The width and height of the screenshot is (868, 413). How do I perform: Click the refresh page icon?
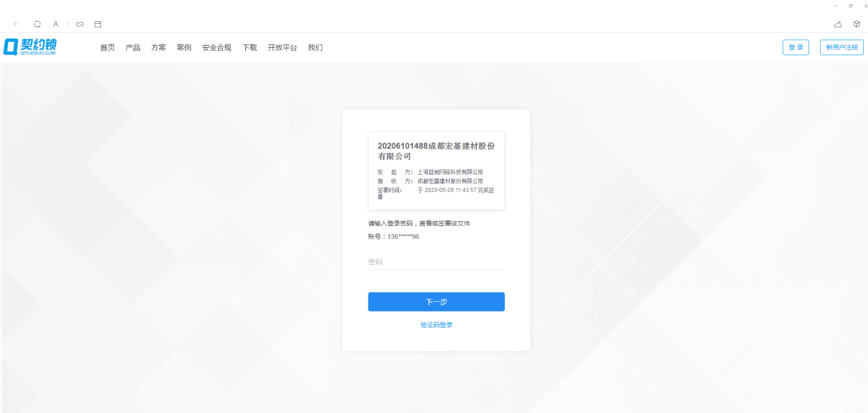[37, 24]
